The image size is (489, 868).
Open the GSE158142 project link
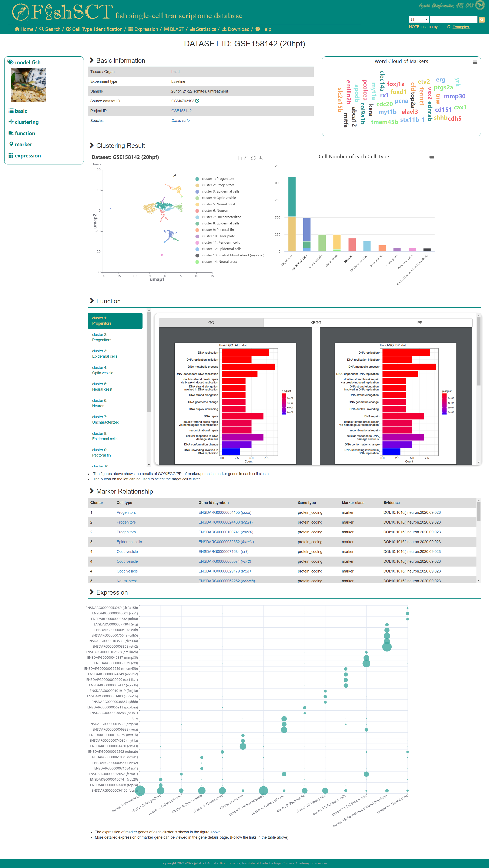click(x=181, y=111)
